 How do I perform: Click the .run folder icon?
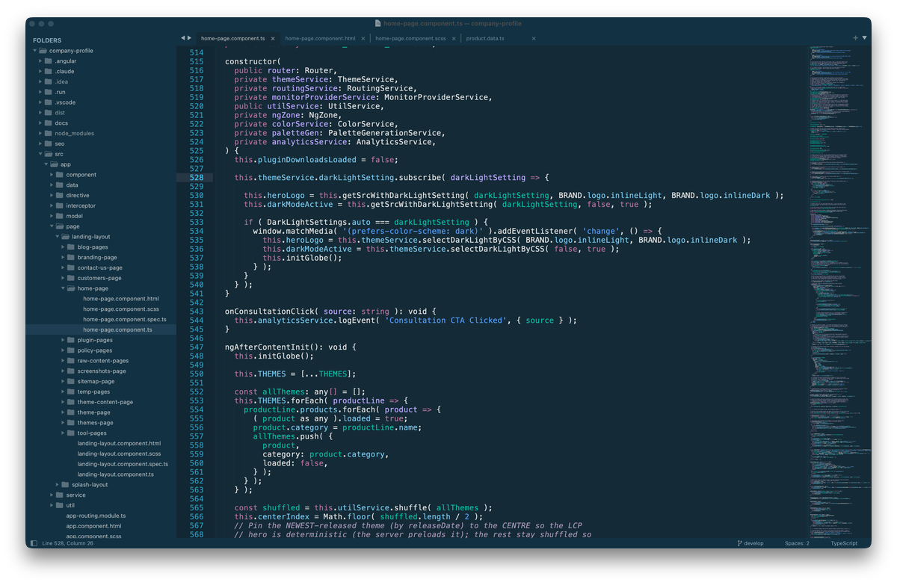[48, 92]
